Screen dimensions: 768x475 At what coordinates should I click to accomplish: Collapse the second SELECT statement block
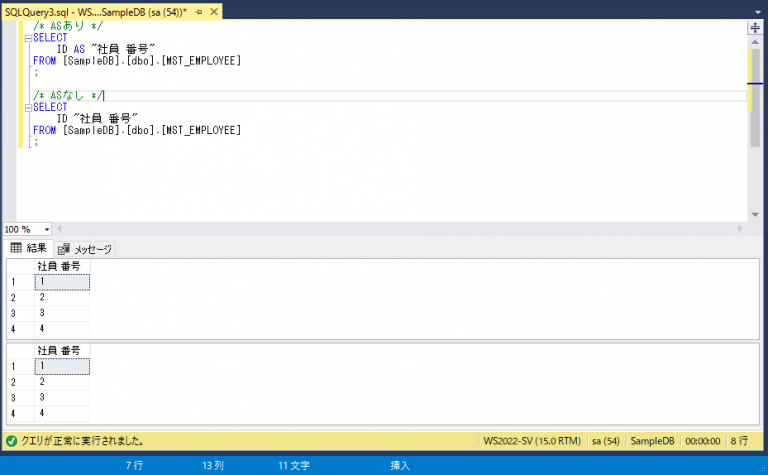(27, 107)
